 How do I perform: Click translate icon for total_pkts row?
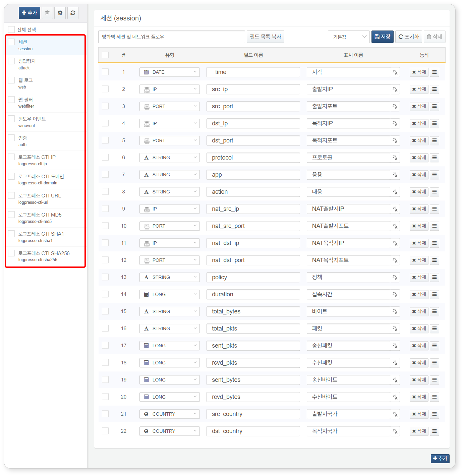tap(395, 329)
